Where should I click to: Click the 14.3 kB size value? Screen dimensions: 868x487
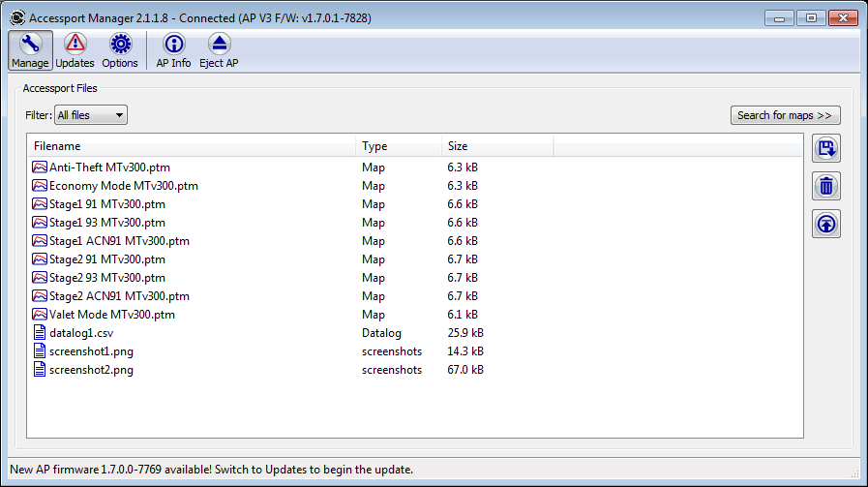tap(465, 351)
